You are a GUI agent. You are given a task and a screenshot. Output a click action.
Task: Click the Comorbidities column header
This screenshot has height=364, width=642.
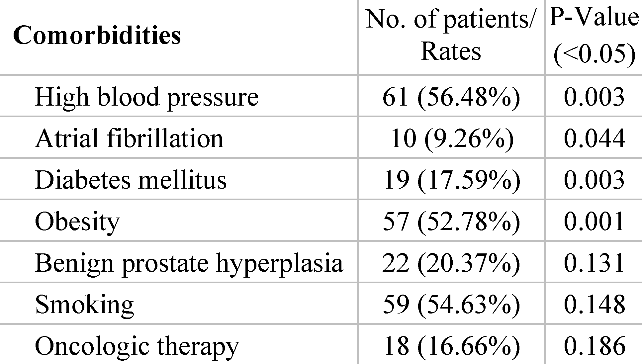point(97,35)
